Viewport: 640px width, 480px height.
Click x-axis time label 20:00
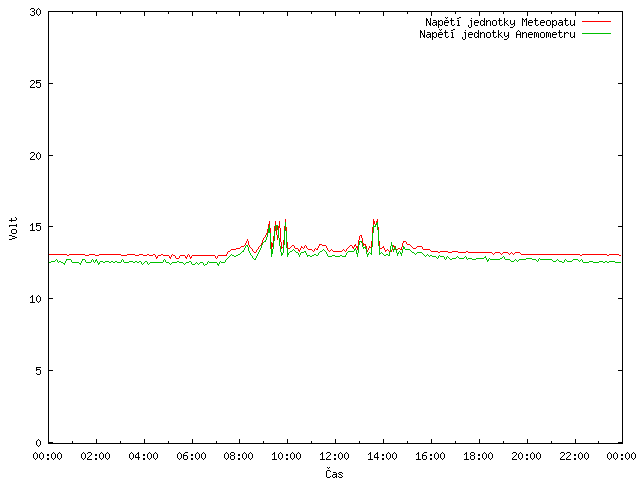point(527,456)
